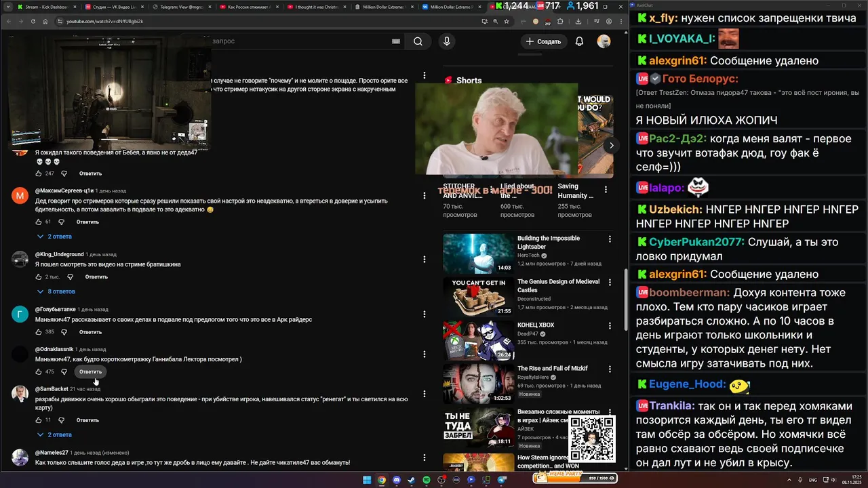This screenshot has width=868, height=488.
Task: Like the comment by @King_Undeground
Action: point(39,277)
